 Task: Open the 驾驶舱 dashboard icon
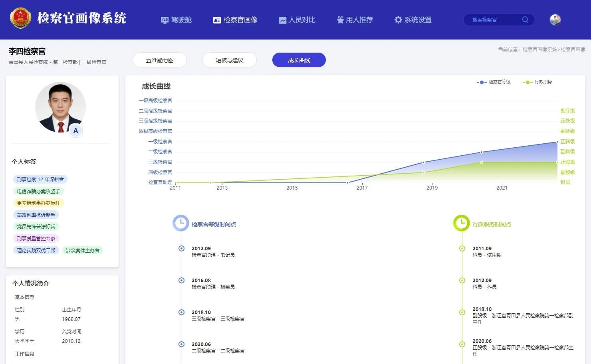coord(165,20)
